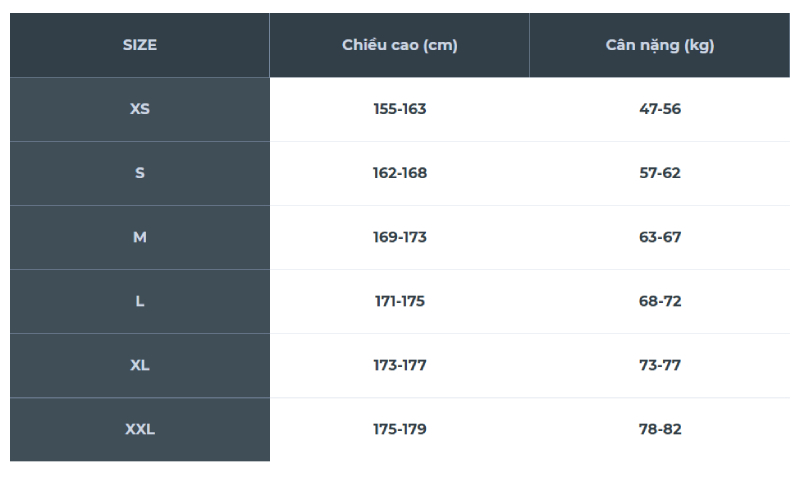This screenshot has height=477, width=800.
Task: Select the 175-179 height cell
Action: pyautogui.click(x=399, y=430)
